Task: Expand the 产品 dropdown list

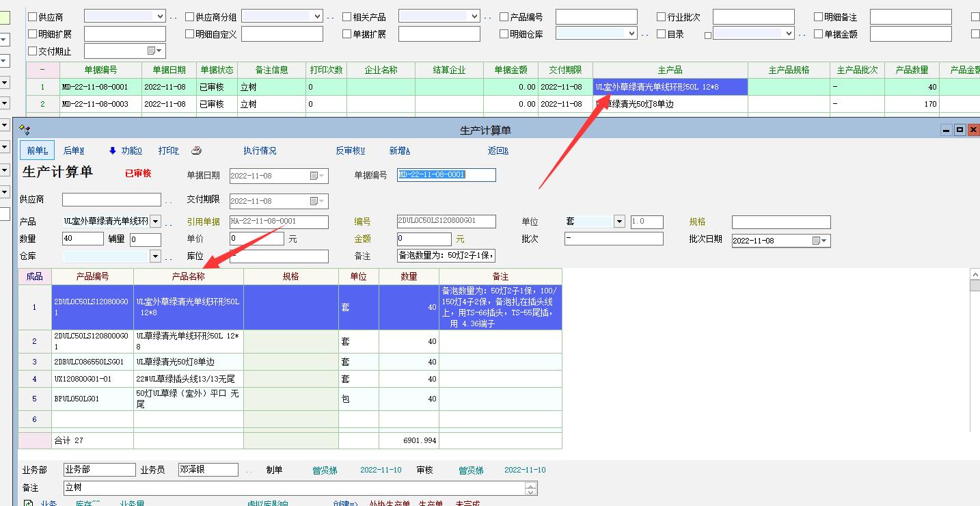Action: 155,222
